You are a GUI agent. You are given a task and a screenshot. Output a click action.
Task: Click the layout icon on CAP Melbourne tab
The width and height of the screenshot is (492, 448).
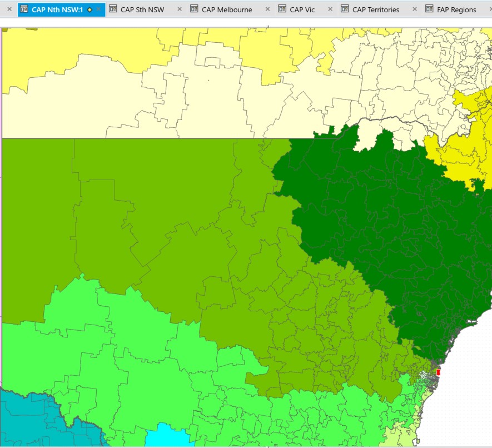(x=194, y=9)
